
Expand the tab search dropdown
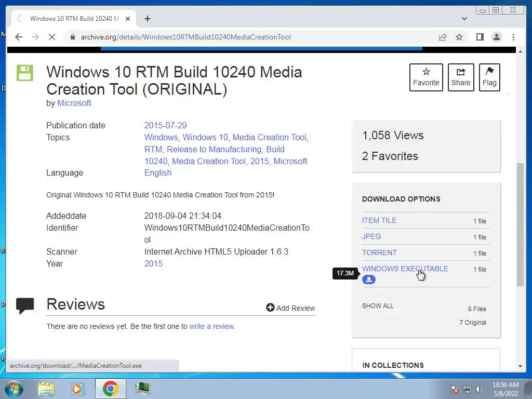(x=464, y=19)
